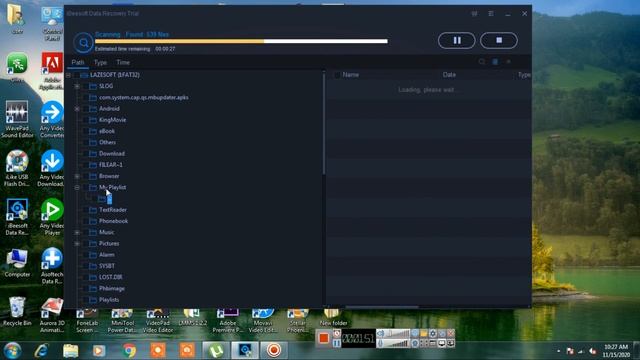Stop the running scan
The width and height of the screenshot is (640, 360).
(x=499, y=40)
